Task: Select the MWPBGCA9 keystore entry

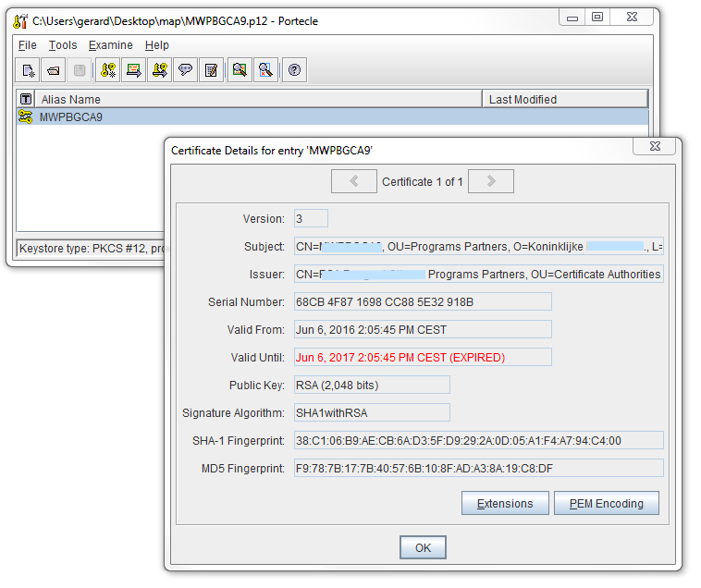Action: (71, 116)
